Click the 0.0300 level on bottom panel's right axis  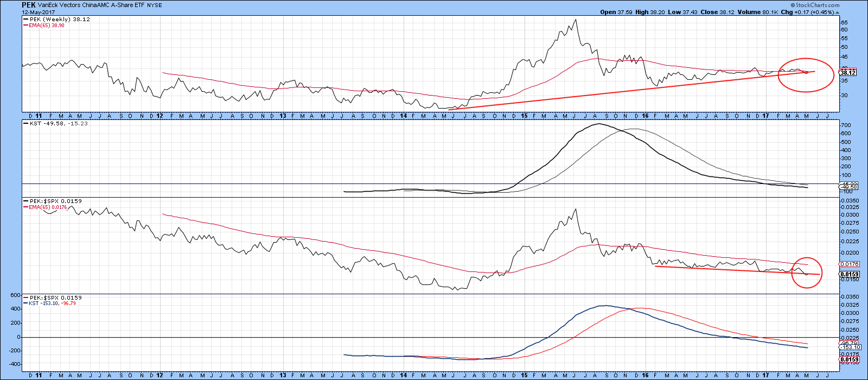point(849,313)
